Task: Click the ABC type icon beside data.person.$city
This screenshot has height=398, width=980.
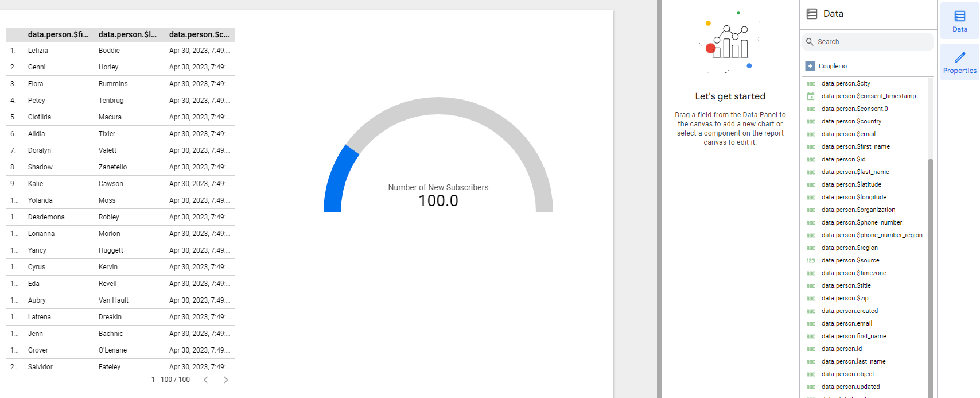Action: [x=811, y=84]
